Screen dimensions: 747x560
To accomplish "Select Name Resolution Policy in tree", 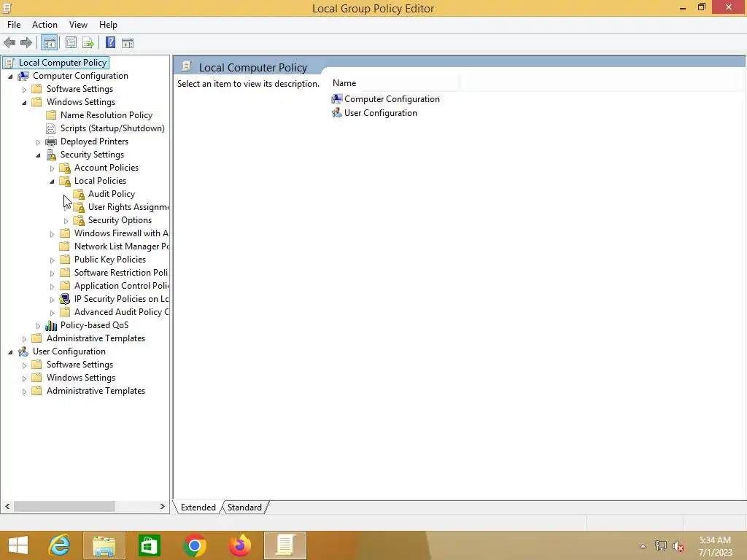I will [x=107, y=115].
